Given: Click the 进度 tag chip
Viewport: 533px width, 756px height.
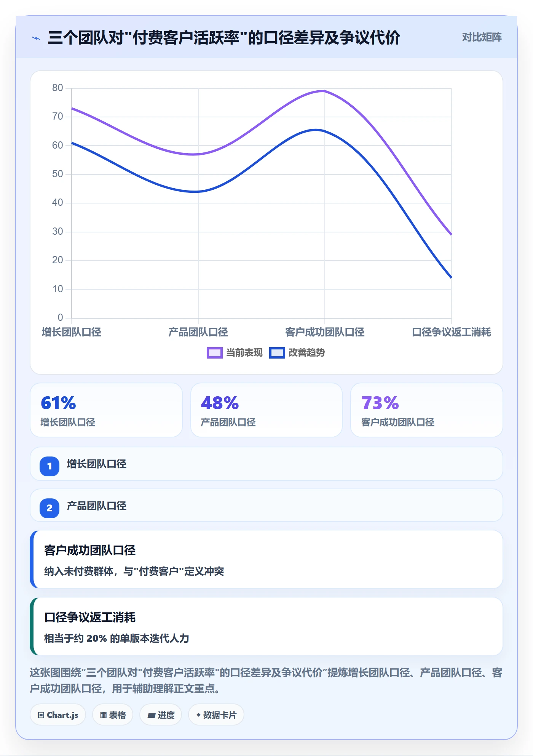Looking at the screenshot, I should [x=161, y=715].
